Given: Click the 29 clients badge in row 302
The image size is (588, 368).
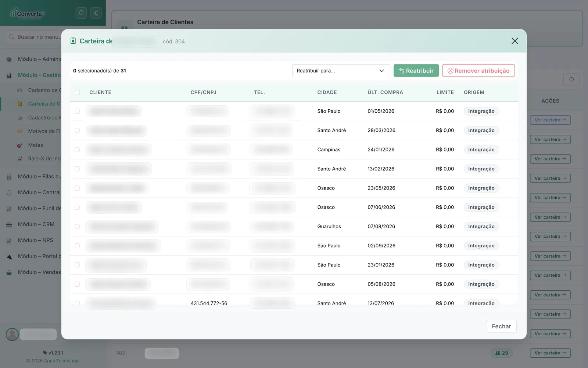Looking at the screenshot, I should pos(502,353).
